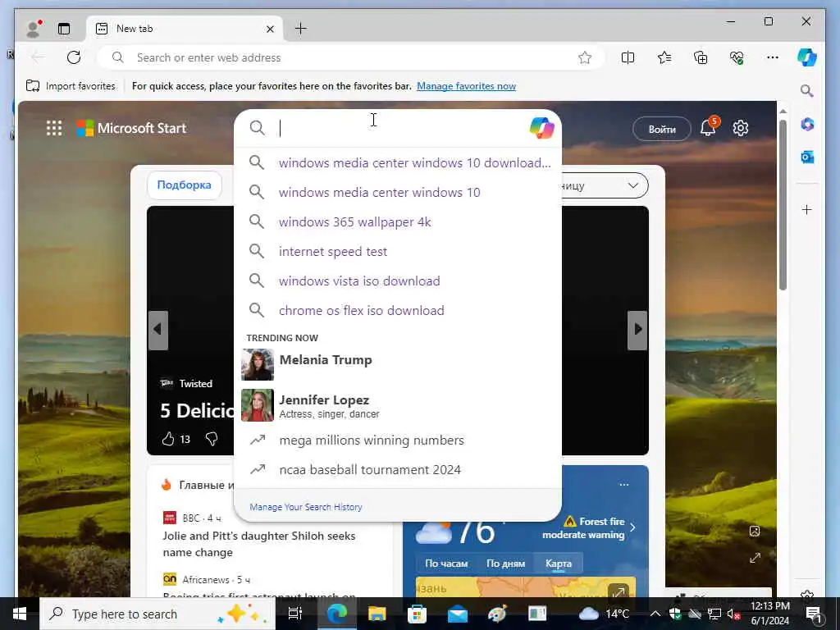
Task: Switch weather to По часам tab
Action: (446, 564)
